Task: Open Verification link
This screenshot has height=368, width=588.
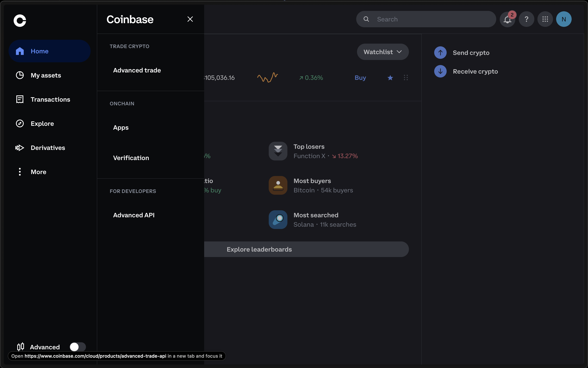Action: coord(131,158)
